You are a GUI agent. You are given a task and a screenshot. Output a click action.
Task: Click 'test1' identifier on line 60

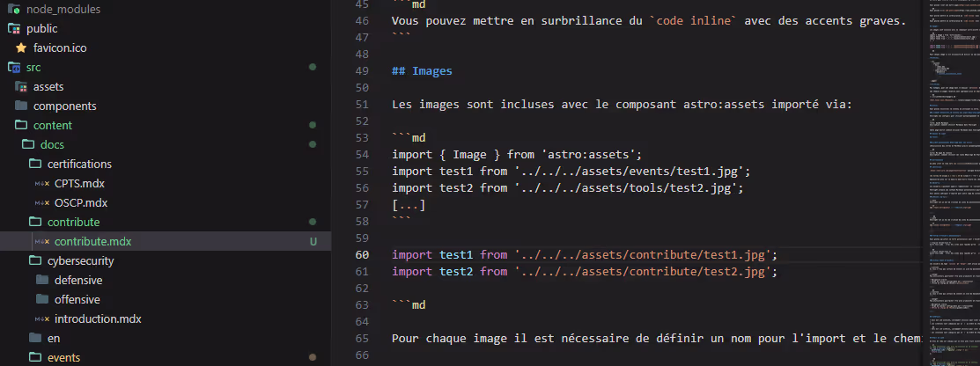(x=456, y=255)
